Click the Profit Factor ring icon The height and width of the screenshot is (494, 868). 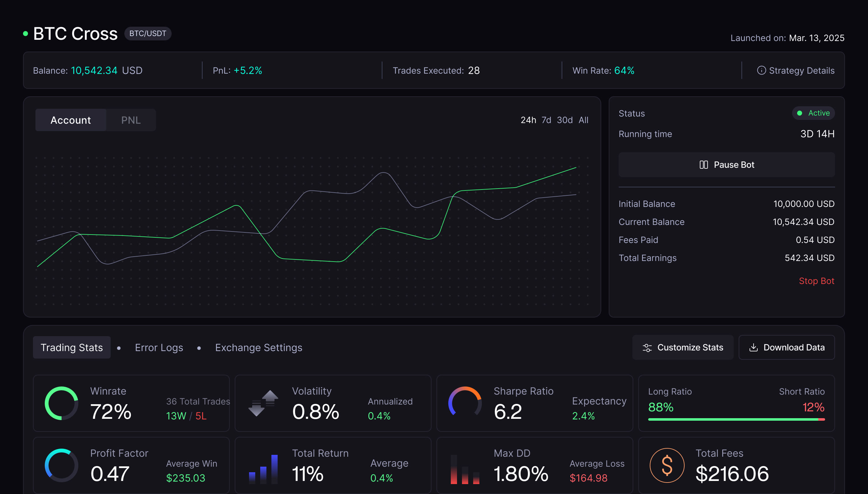(x=62, y=465)
